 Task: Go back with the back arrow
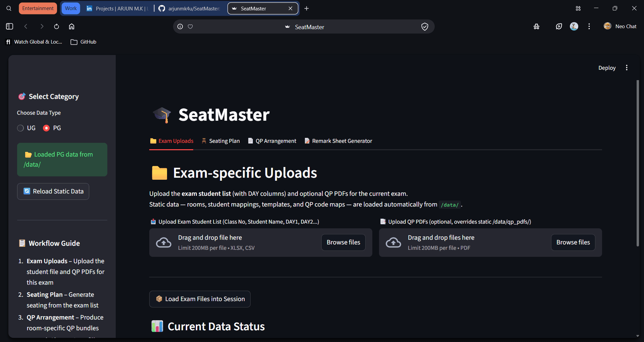[x=26, y=26]
